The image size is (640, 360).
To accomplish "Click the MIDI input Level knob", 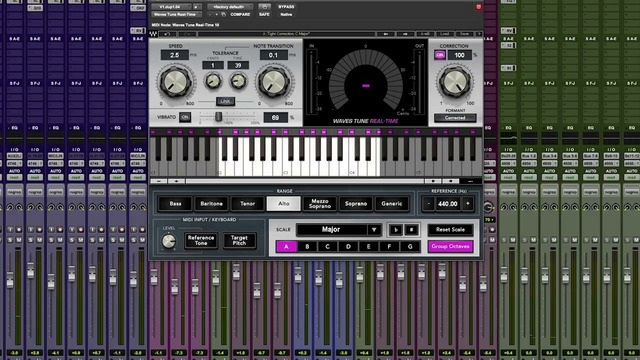I will (x=169, y=241).
